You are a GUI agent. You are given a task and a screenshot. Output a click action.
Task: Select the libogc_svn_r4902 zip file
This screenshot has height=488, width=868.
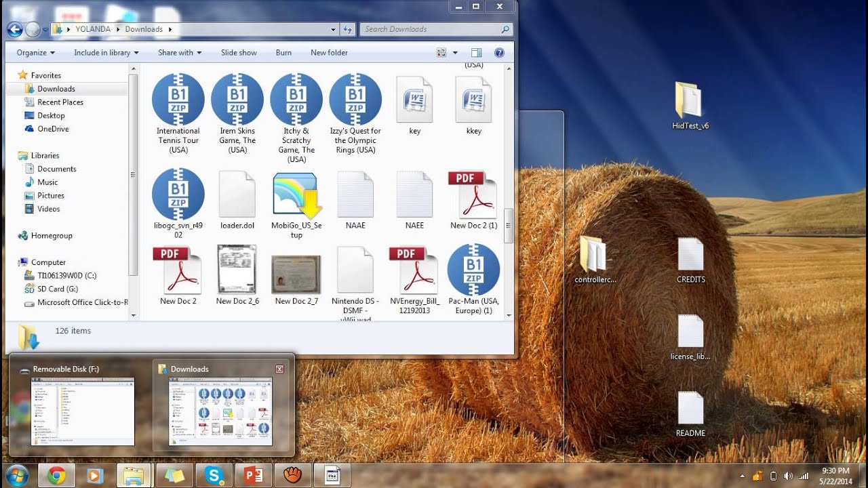[x=178, y=203]
